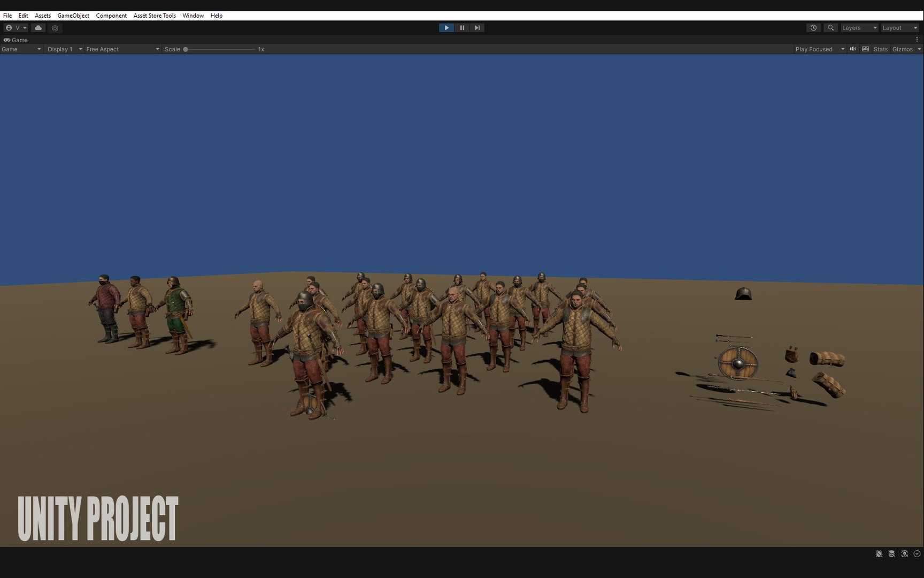Open the Edit menu
The image size is (924, 578).
(24, 16)
